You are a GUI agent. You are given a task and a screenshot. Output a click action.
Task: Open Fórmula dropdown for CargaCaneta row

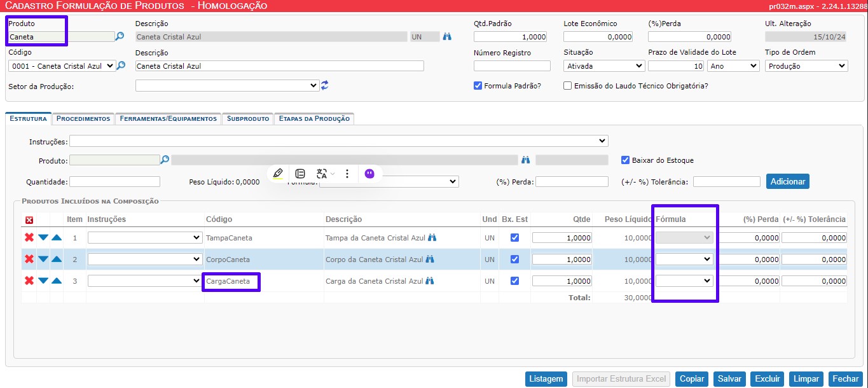[x=684, y=281]
